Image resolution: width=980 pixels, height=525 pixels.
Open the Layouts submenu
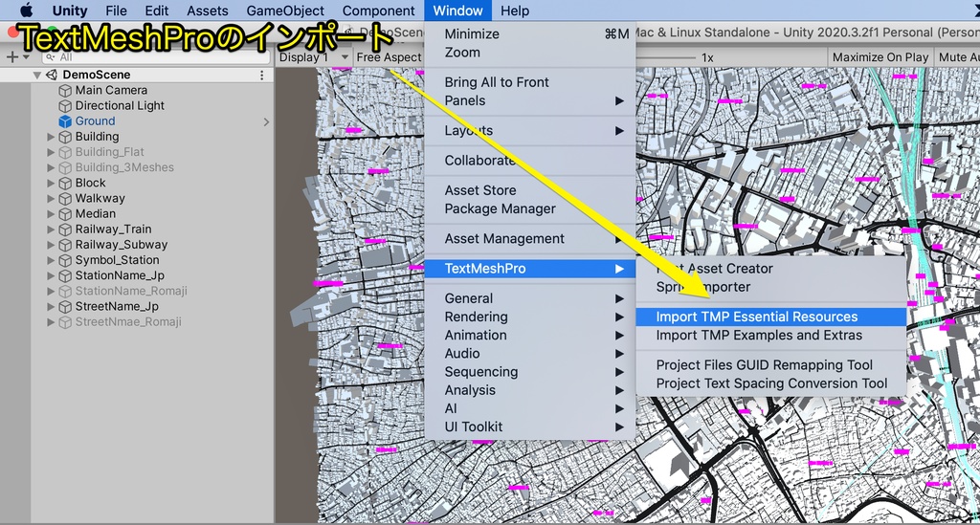point(530,130)
